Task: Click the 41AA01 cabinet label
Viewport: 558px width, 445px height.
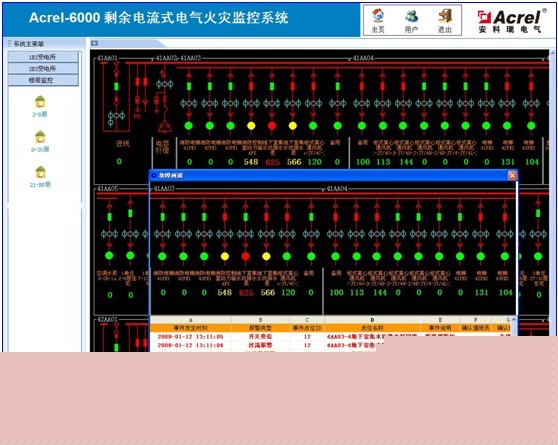Action: coord(107,58)
